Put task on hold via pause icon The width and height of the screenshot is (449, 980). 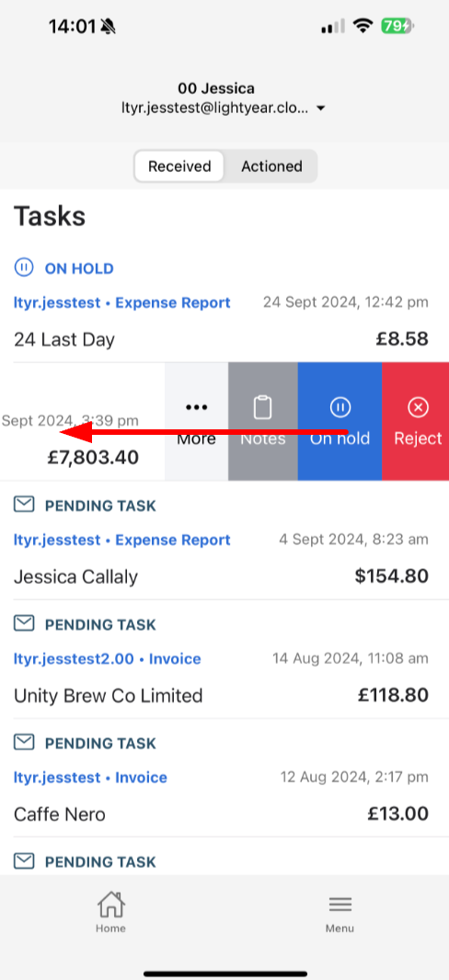point(340,422)
